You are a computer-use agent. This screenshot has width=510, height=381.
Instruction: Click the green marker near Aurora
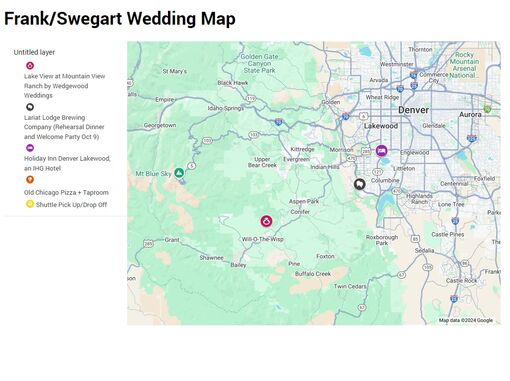(x=487, y=109)
